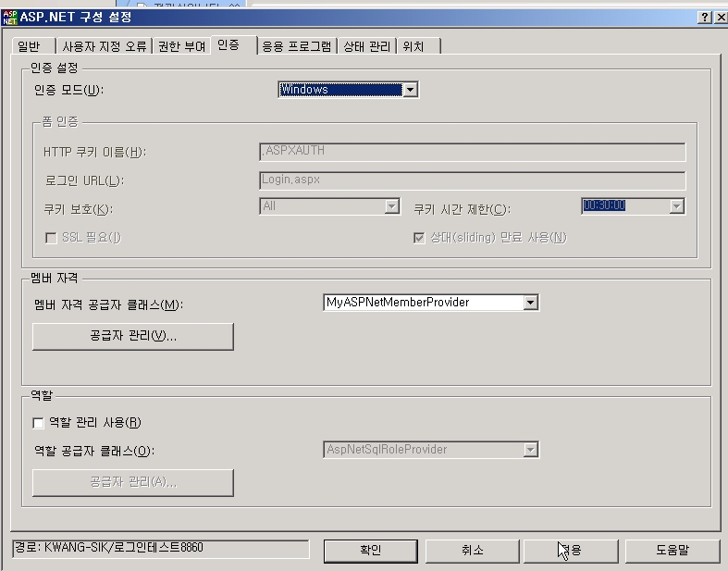Click the ASP.NET icon in title bar
The height and width of the screenshot is (571, 728).
[10, 18]
